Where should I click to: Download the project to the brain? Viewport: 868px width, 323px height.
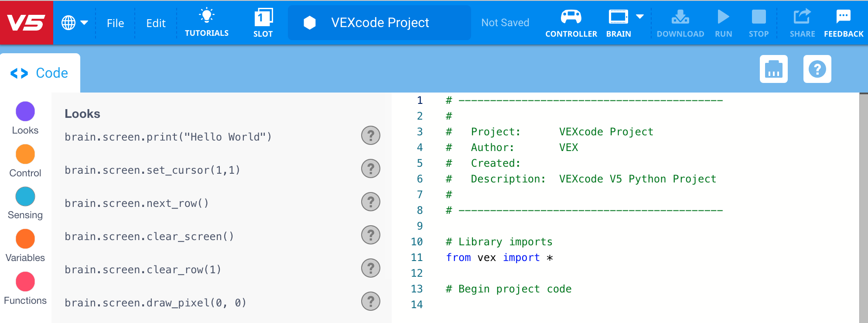coord(680,23)
